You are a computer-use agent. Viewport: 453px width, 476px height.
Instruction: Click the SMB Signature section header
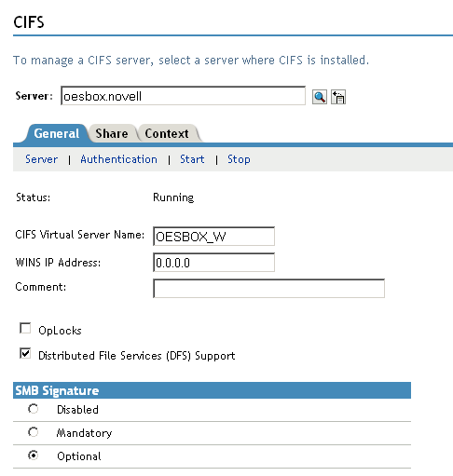pyautogui.click(x=212, y=390)
